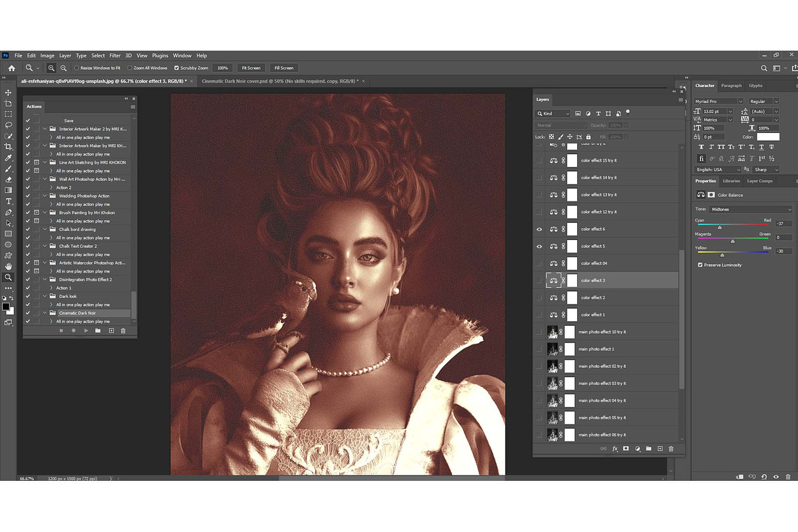Open the Sharp anti-aliasing dropdown

click(x=766, y=170)
